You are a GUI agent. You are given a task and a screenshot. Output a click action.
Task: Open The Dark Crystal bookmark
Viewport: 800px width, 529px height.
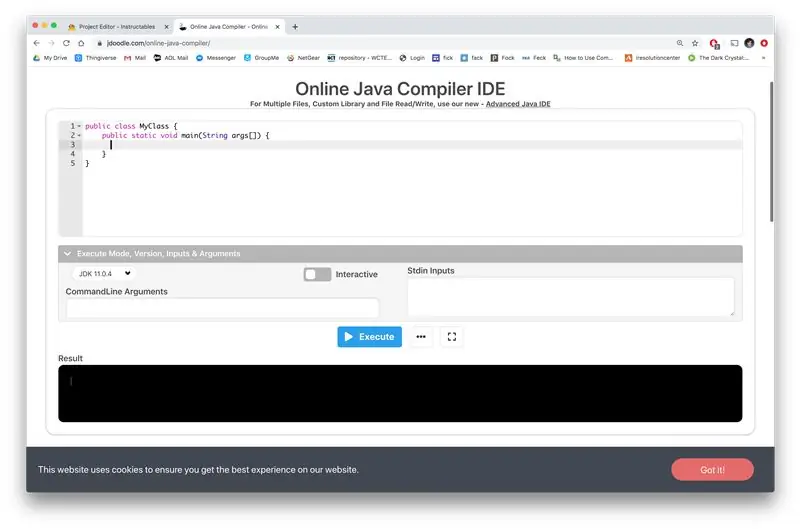tap(718, 58)
